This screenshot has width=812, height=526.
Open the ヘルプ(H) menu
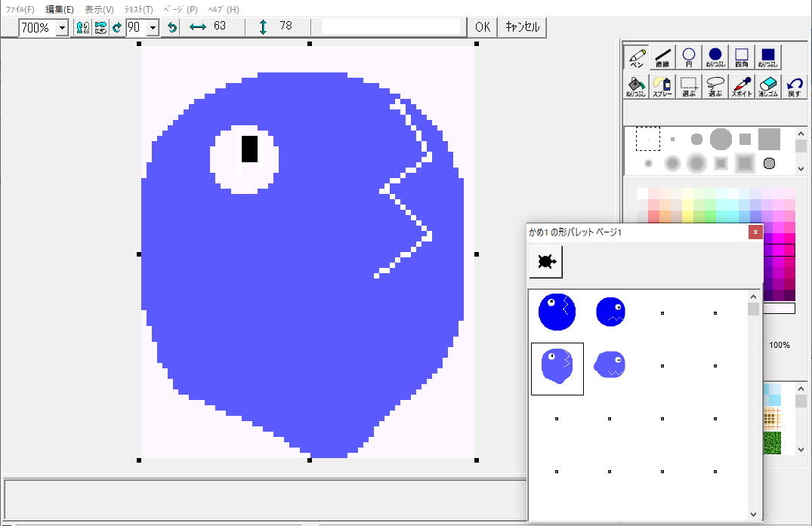pos(223,9)
